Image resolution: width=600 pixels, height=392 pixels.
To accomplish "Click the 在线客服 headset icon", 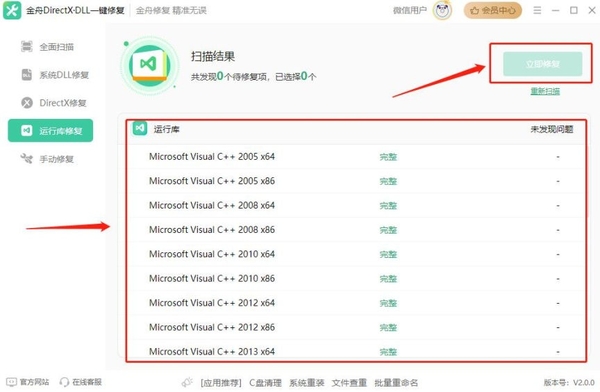I will (64, 382).
